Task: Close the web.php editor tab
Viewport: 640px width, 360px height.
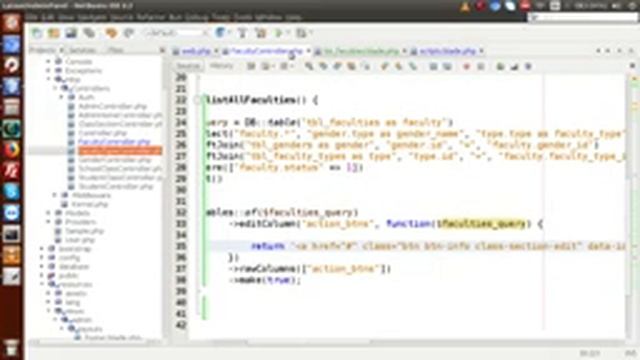Action: coord(216,51)
